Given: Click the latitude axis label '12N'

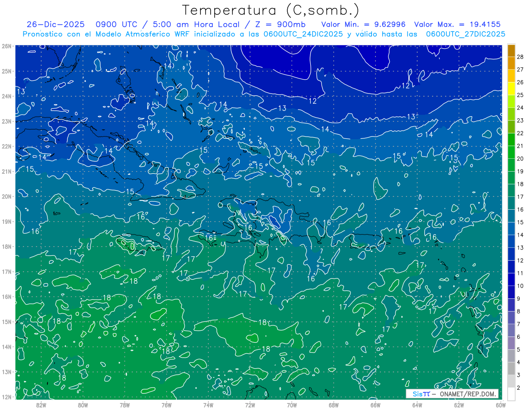Looking at the screenshot, I should 6,397.
